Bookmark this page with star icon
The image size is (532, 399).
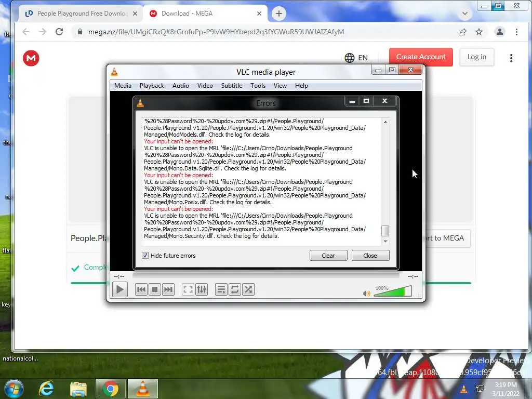479,32
